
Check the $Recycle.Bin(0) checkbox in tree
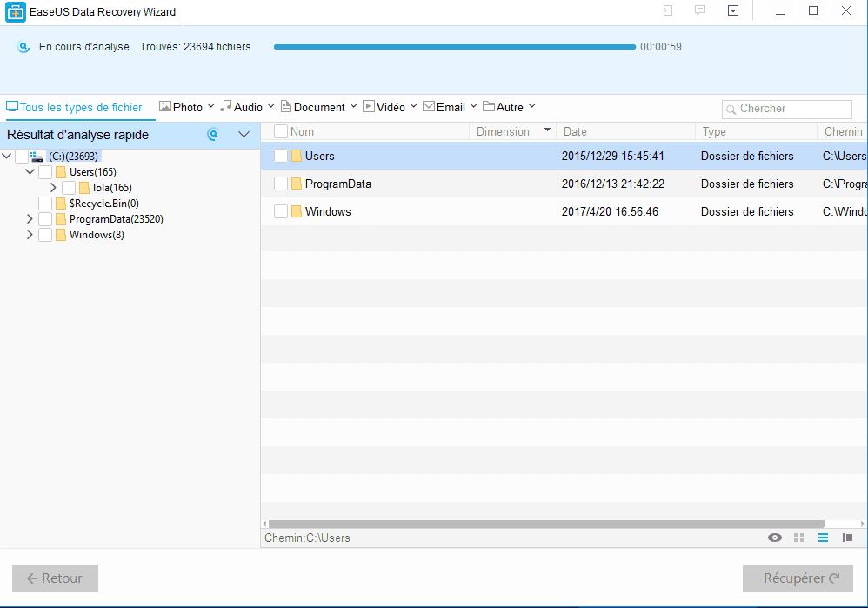(45, 204)
